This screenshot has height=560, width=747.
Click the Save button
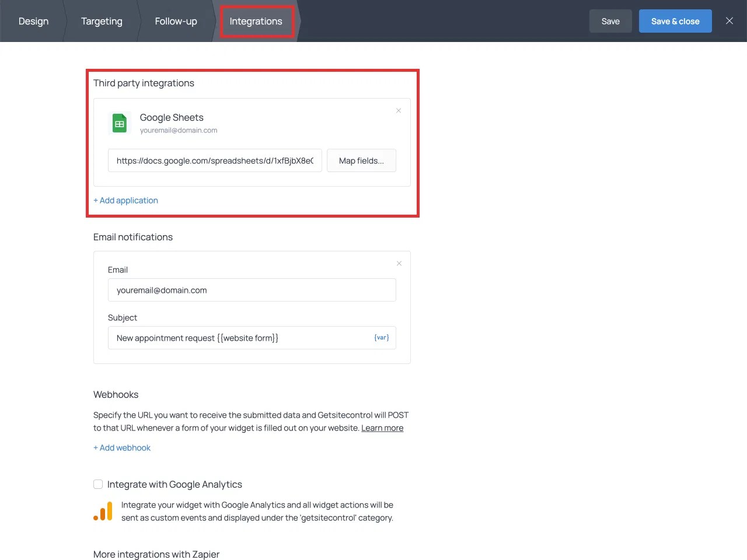(610, 21)
